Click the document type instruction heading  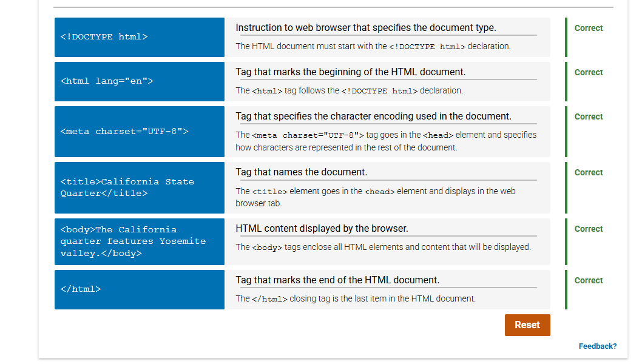point(365,28)
